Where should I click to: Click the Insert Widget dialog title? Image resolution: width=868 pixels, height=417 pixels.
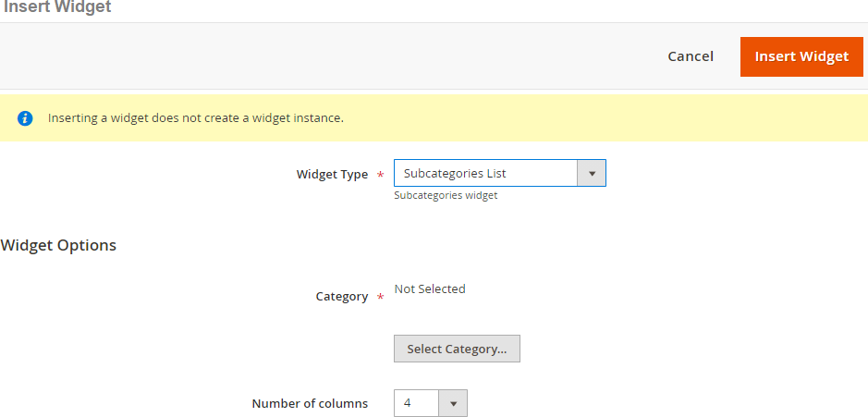[57, 7]
